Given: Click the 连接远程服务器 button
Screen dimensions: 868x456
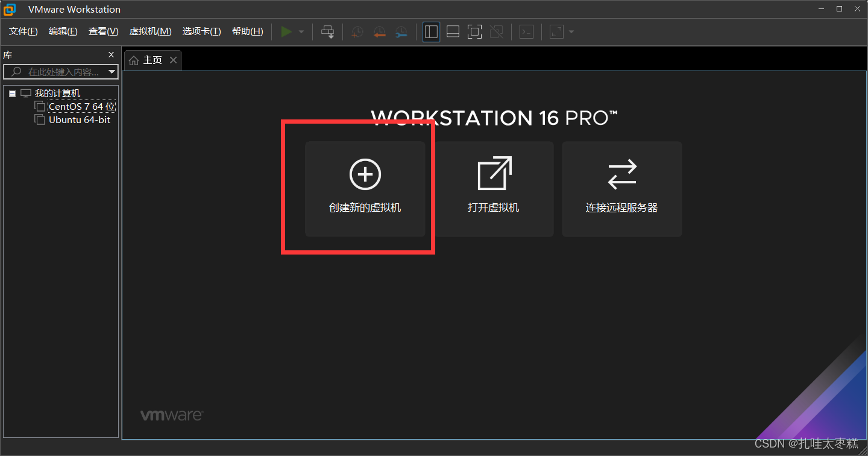Looking at the screenshot, I should (622, 189).
